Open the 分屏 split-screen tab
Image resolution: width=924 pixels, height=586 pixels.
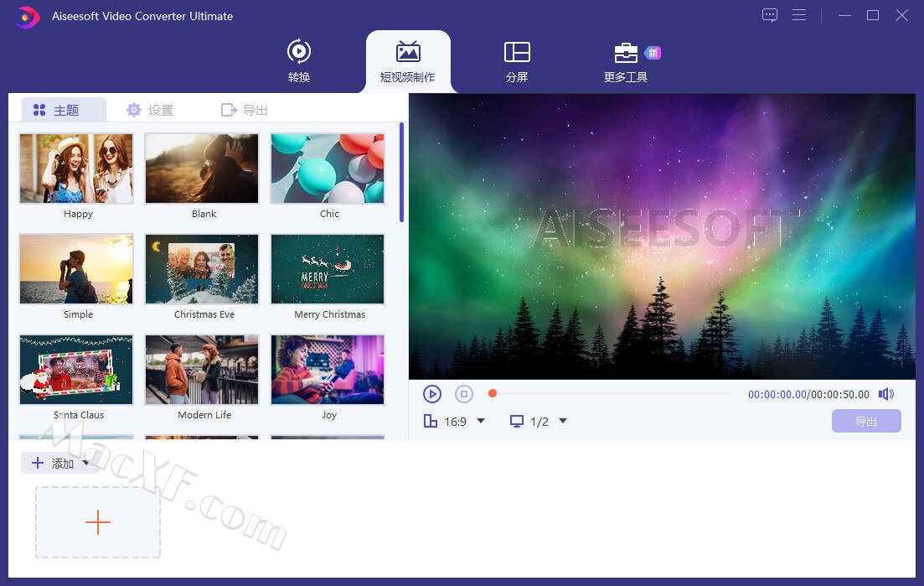(517, 60)
